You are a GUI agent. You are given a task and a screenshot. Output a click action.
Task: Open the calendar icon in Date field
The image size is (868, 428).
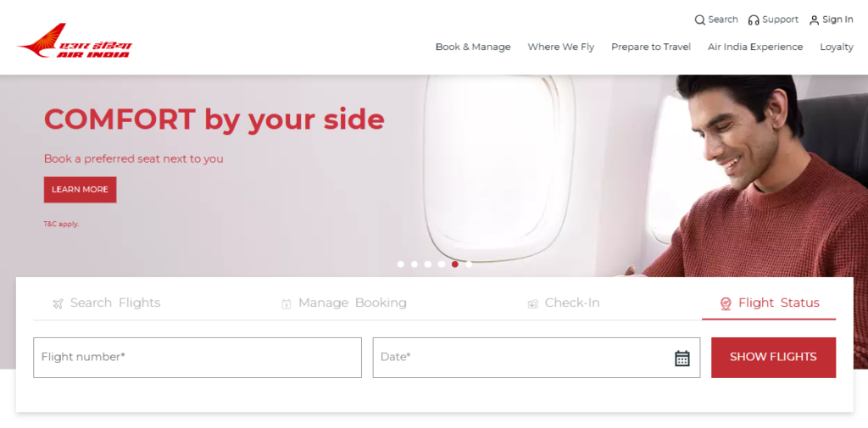click(682, 358)
